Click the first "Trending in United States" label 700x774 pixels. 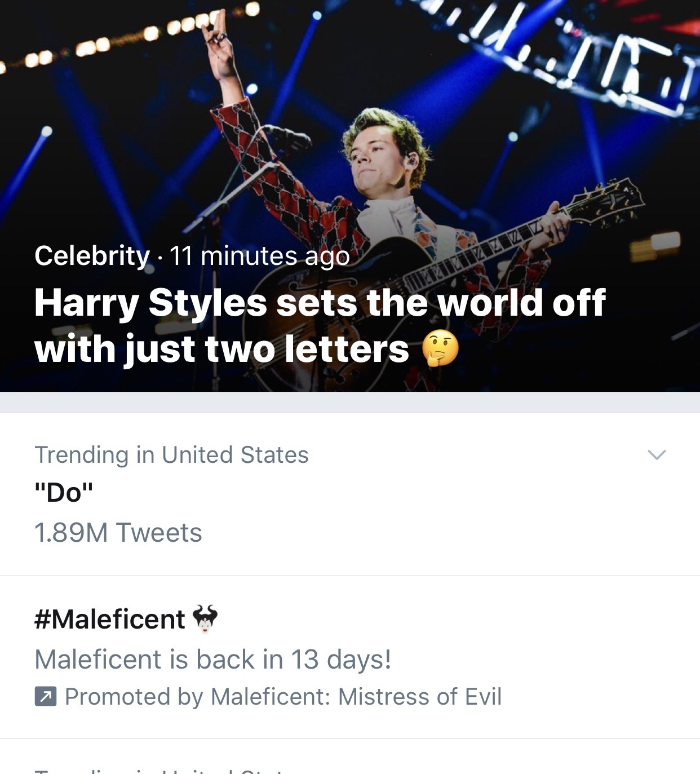click(x=171, y=455)
